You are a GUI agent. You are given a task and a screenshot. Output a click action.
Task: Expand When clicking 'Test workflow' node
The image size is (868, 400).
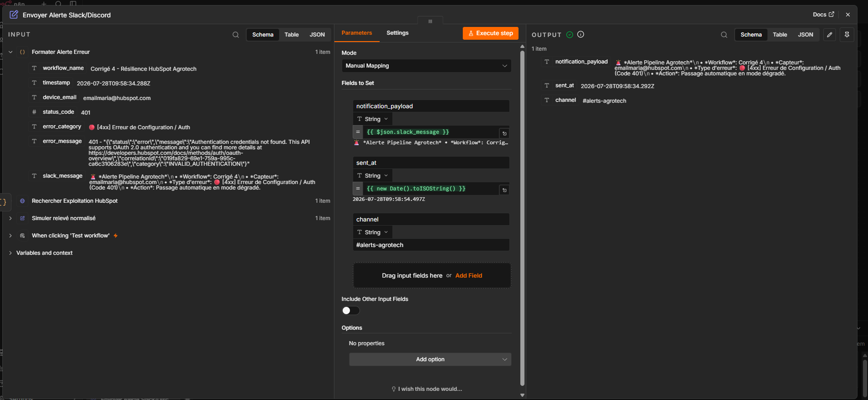11,236
